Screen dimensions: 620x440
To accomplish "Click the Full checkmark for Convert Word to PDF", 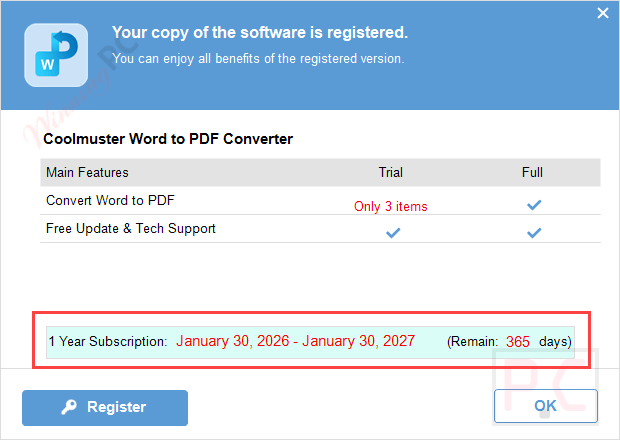I will (534, 205).
